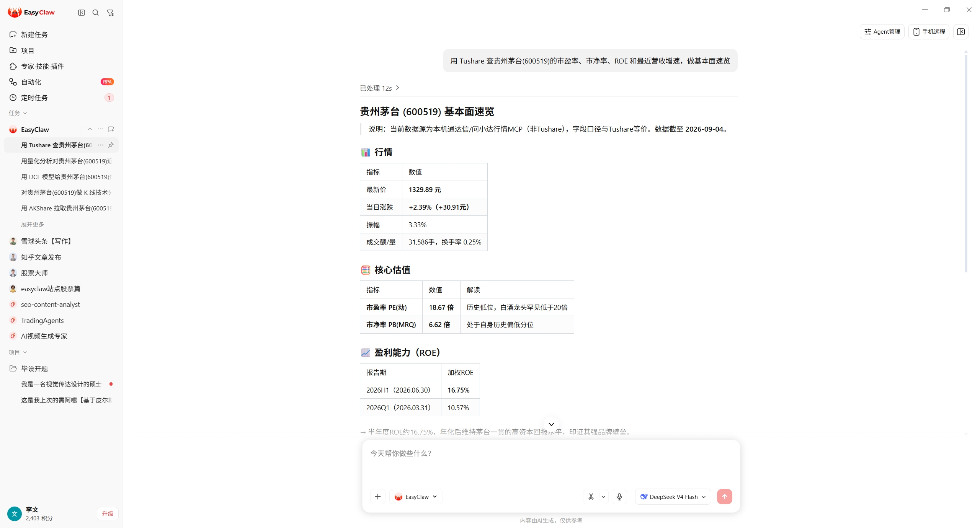The image size is (980, 528).
Task: Click the microphone voice input icon
Action: (619, 497)
